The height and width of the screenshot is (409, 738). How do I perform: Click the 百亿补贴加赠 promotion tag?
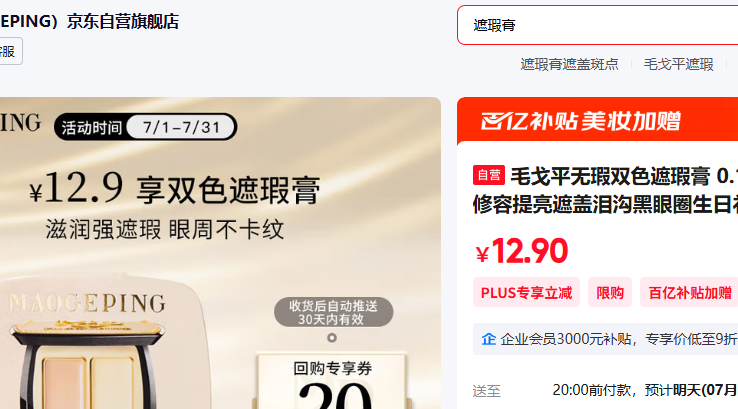690,293
